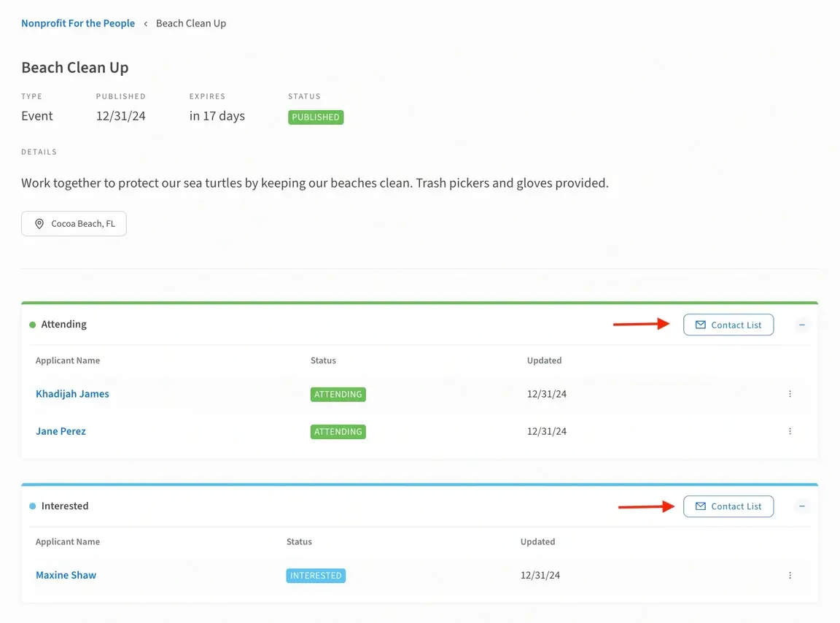Viewport: 840px width, 623px height.
Task: Open Jane Perez's applicant profile
Action: 61,431
